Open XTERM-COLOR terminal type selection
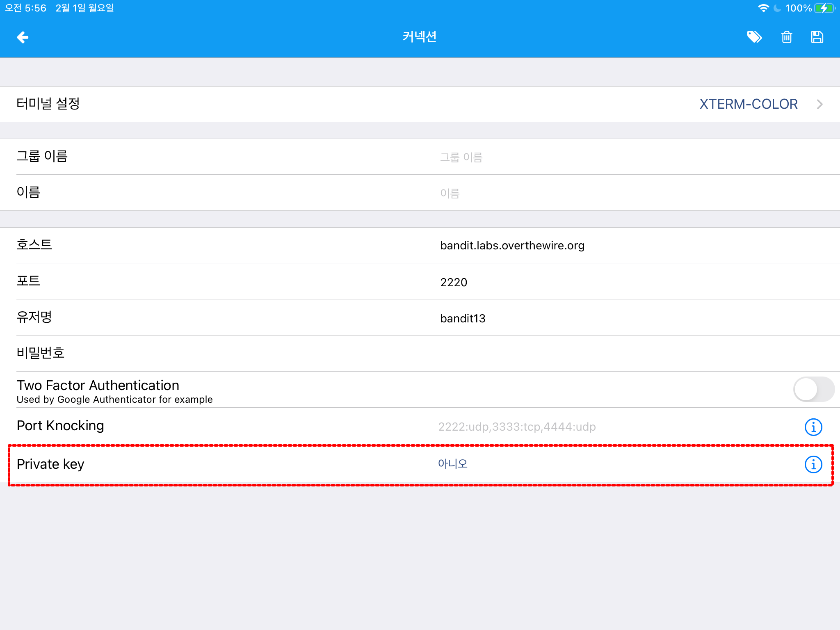The width and height of the screenshot is (840, 630). 748,104
